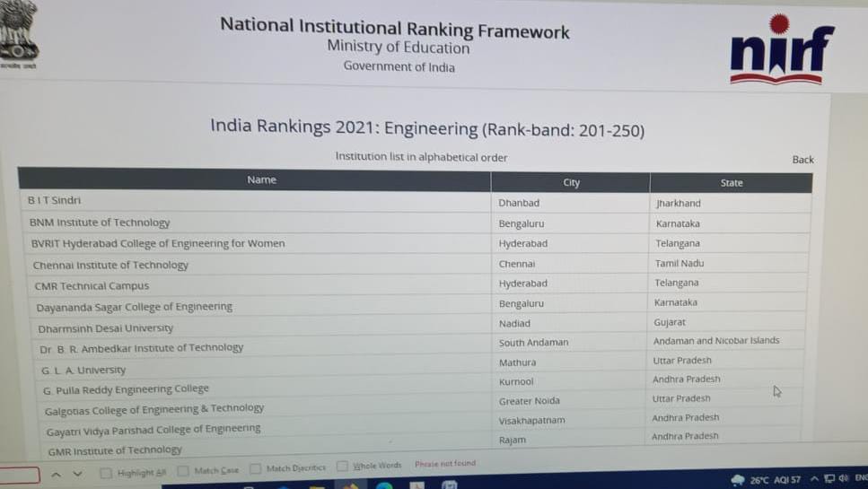Select CMR Technical Campus
The width and height of the screenshot is (868, 489).
click(92, 286)
